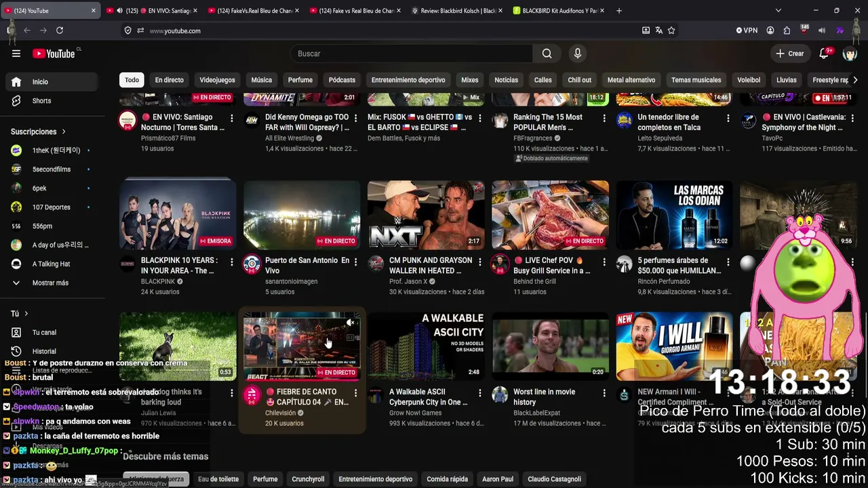Open the browser tab list dropdown
Image resolution: width=868 pixels, height=488 pixels.
pos(778,11)
